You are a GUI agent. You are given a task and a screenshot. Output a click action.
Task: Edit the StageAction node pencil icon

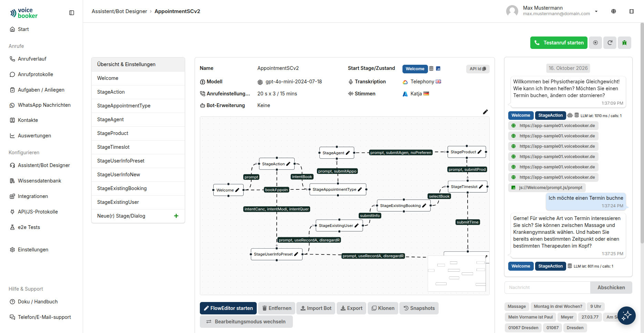click(288, 164)
